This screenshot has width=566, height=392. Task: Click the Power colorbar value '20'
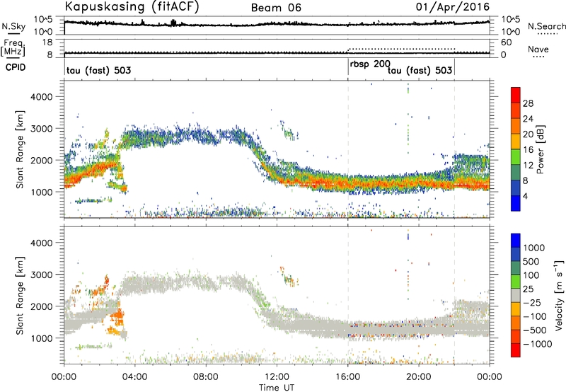click(528, 134)
